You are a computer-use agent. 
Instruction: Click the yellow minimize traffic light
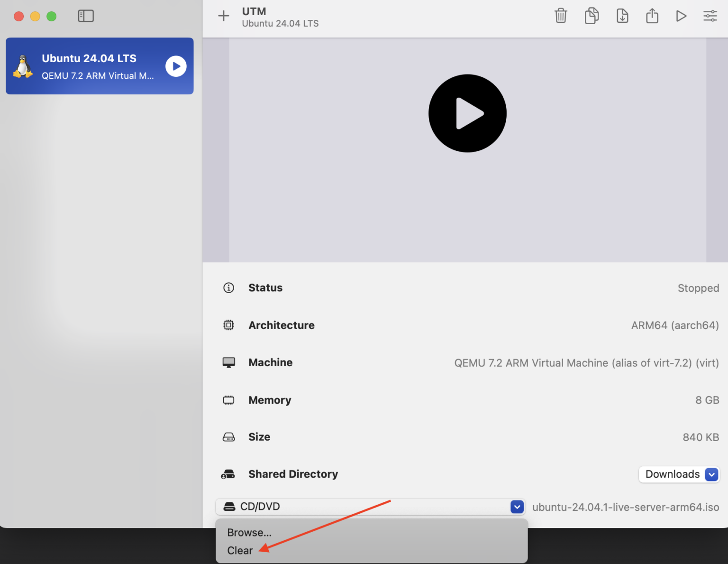click(35, 16)
